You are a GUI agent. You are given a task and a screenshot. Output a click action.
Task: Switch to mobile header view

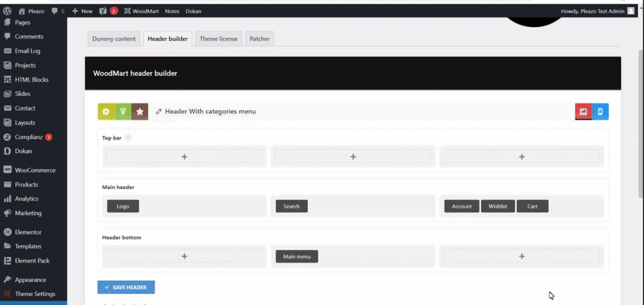(600, 112)
